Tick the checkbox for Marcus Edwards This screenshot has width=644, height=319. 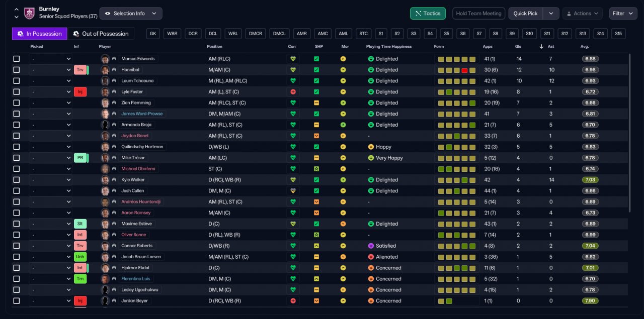[x=17, y=59]
